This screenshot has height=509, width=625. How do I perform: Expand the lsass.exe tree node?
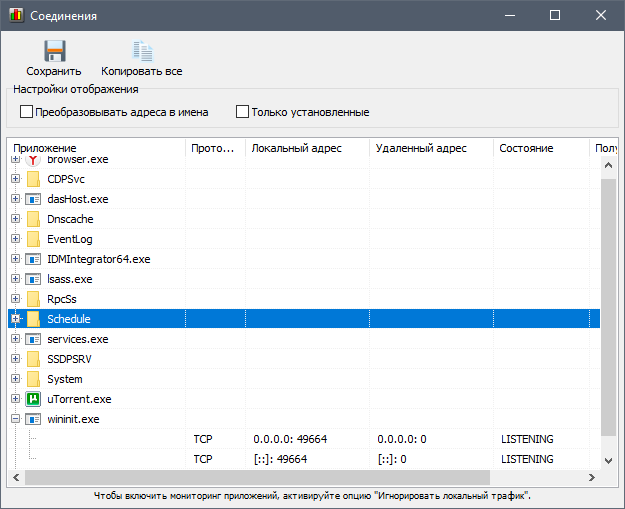coord(16,279)
